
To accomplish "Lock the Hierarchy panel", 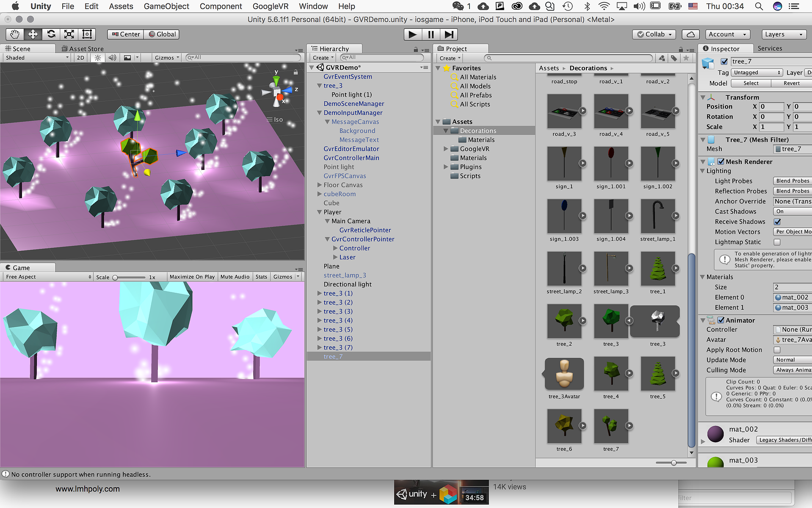I will click(416, 50).
